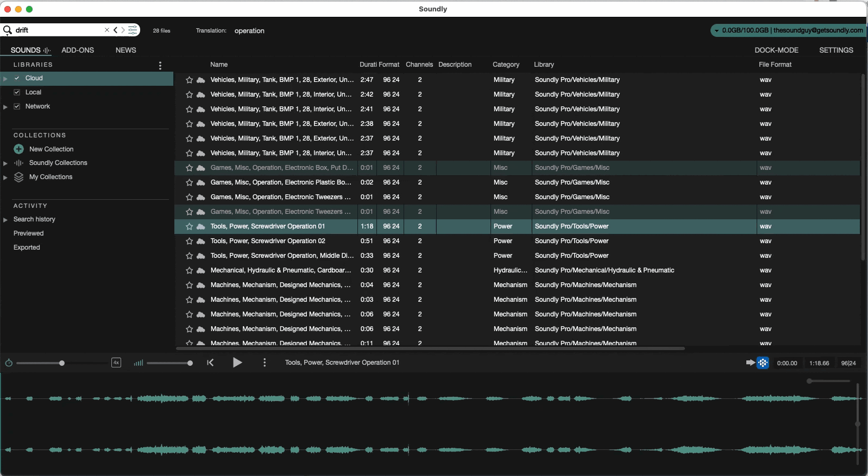
Task: Skip back to start of sound
Action: 210,363
